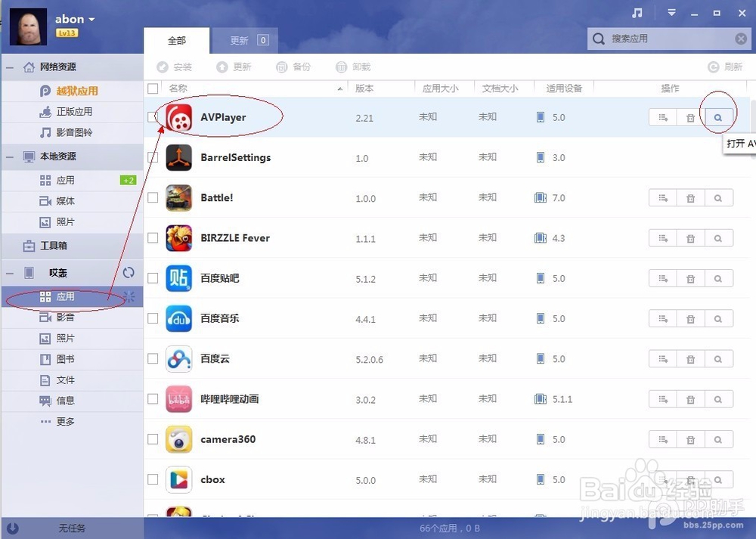The image size is (756, 539).
Task: Open 工具箱 toolbox
Action: click(73, 246)
